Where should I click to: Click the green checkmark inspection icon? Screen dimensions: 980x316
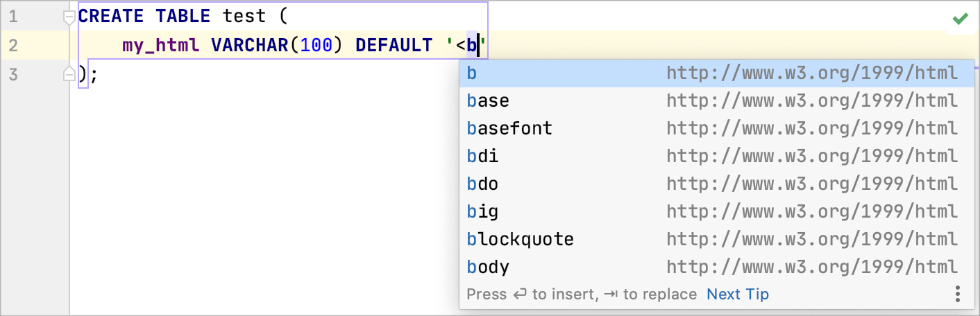[961, 19]
